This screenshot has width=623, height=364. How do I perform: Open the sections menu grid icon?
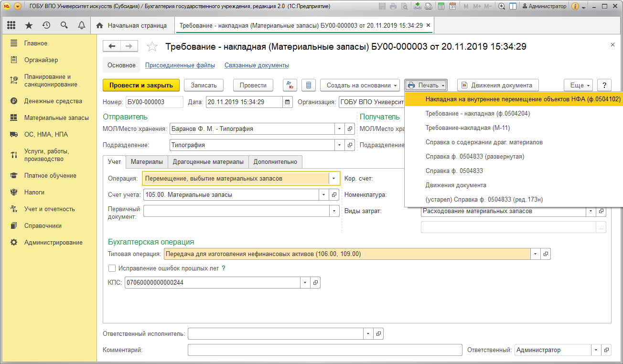pos(11,25)
